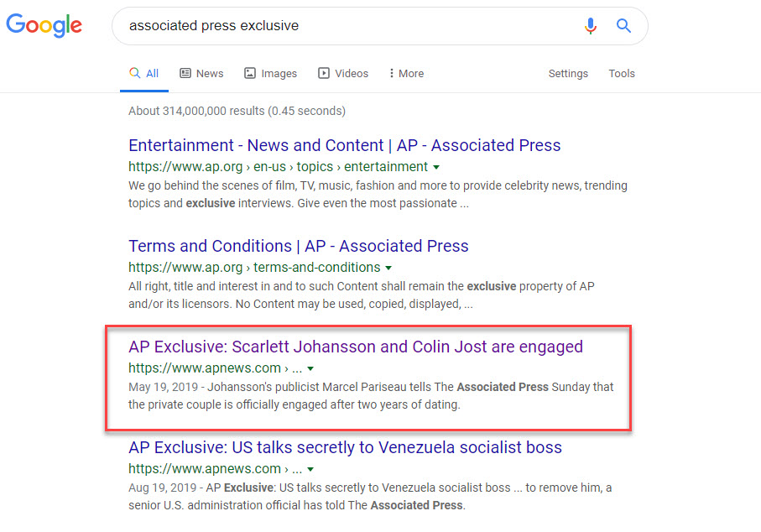Open US talks secretly to Venezuela article

tap(345, 447)
